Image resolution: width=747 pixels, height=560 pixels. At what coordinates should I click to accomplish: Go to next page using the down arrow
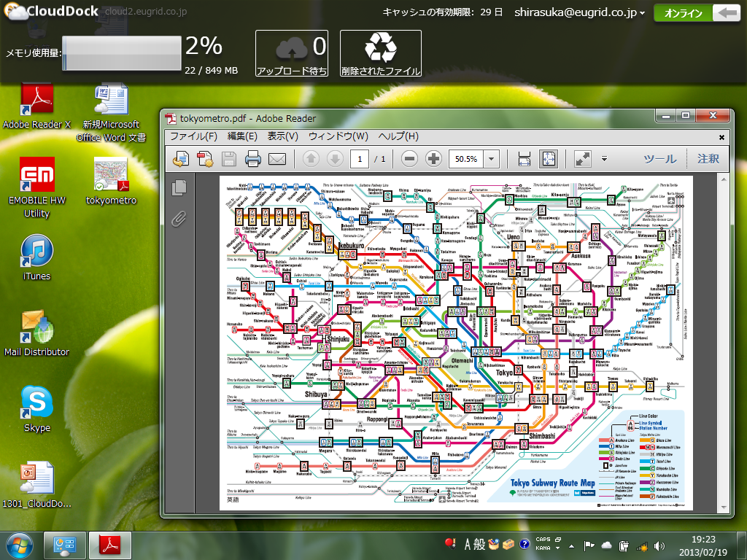coord(335,158)
